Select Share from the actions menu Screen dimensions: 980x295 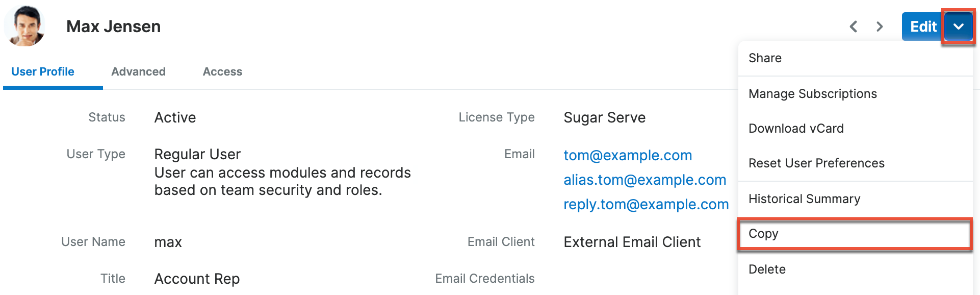pos(765,58)
